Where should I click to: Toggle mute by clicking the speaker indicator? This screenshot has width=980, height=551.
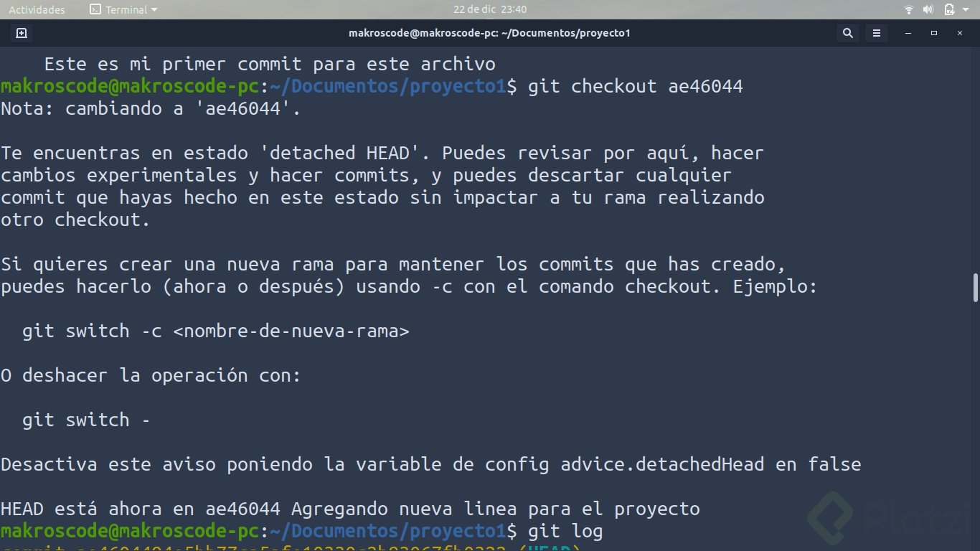click(x=928, y=9)
